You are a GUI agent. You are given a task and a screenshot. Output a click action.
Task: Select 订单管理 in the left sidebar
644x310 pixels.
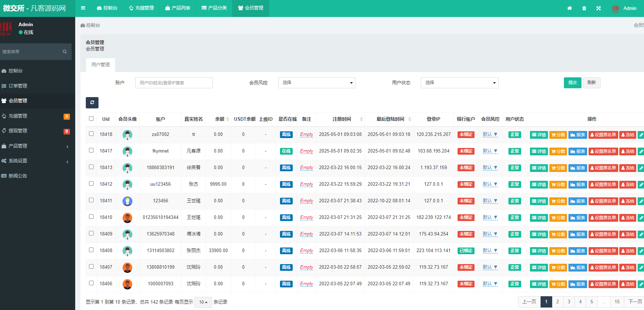(x=18, y=86)
